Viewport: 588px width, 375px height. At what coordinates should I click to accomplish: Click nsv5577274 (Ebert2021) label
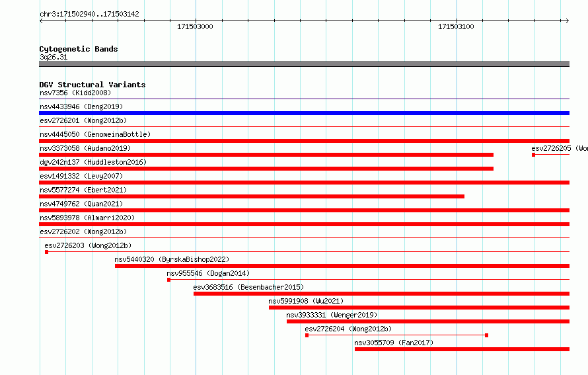click(83, 190)
